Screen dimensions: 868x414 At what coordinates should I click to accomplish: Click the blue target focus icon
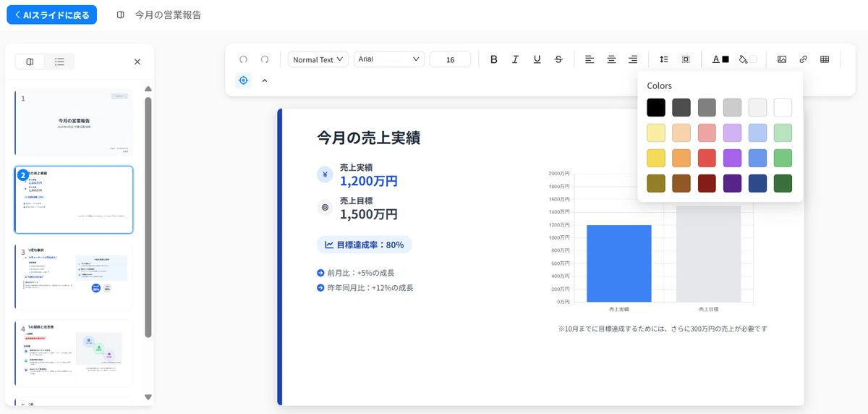pyautogui.click(x=243, y=80)
